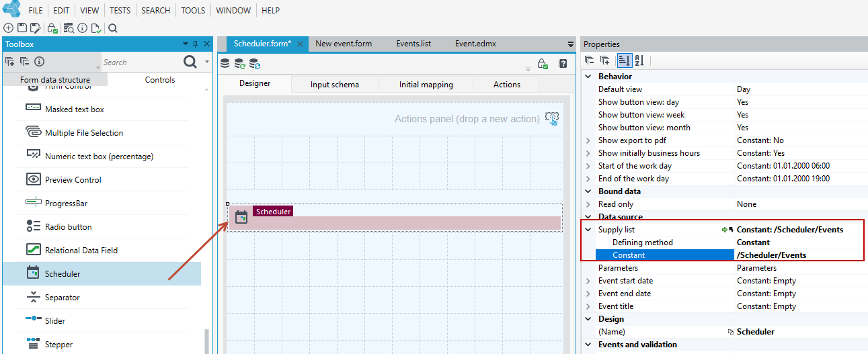Expand the Show export to pdf property

589,140
